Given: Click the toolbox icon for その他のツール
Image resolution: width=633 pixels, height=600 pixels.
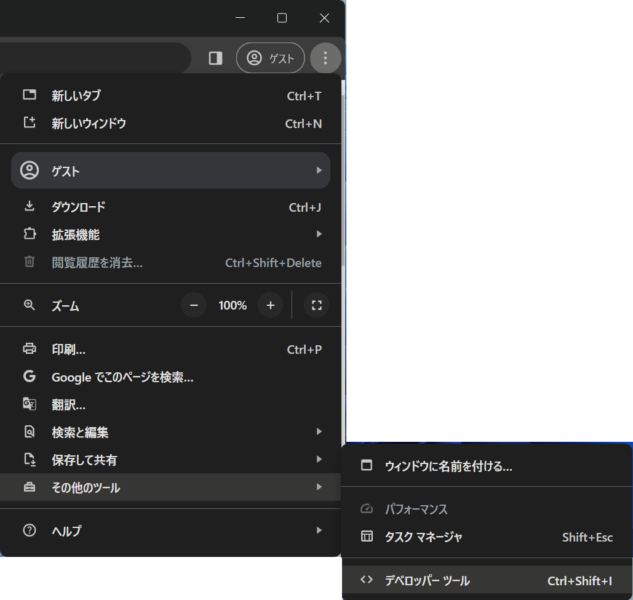Looking at the screenshot, I should pyautogui.click(x=29, y=487).
